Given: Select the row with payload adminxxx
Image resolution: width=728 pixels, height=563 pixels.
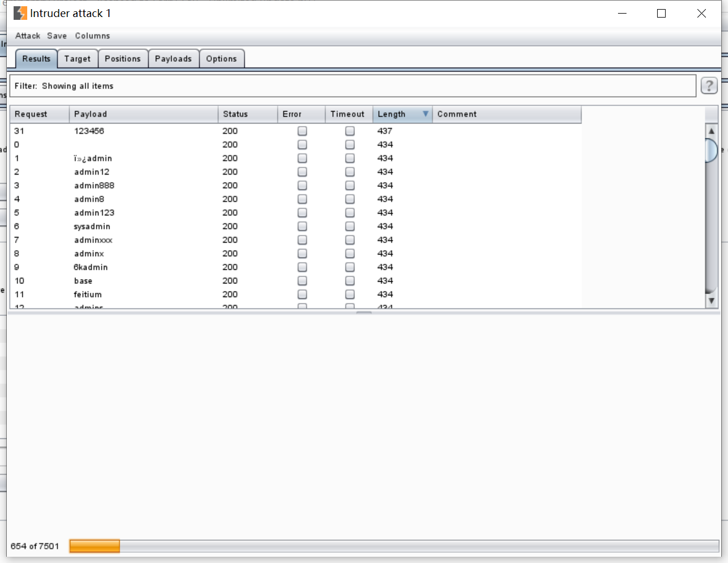Looking at the screenshot, I should 295,240.
